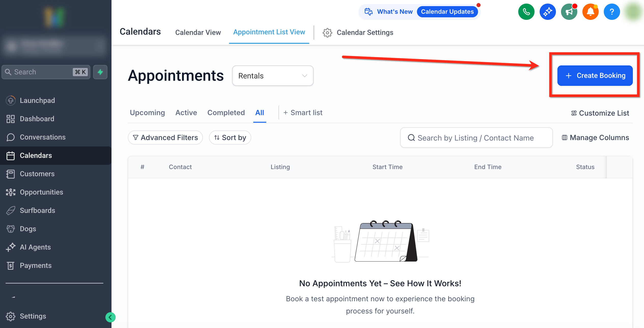Screen dimensions: 644x328
Task: Expand the Rentals calendar dropdown
Action: (x=273, y=76)
